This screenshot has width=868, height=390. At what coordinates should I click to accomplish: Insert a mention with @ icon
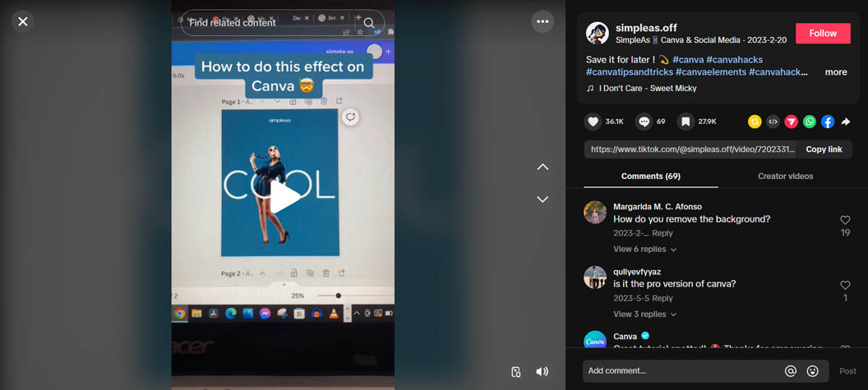point(791,371)
